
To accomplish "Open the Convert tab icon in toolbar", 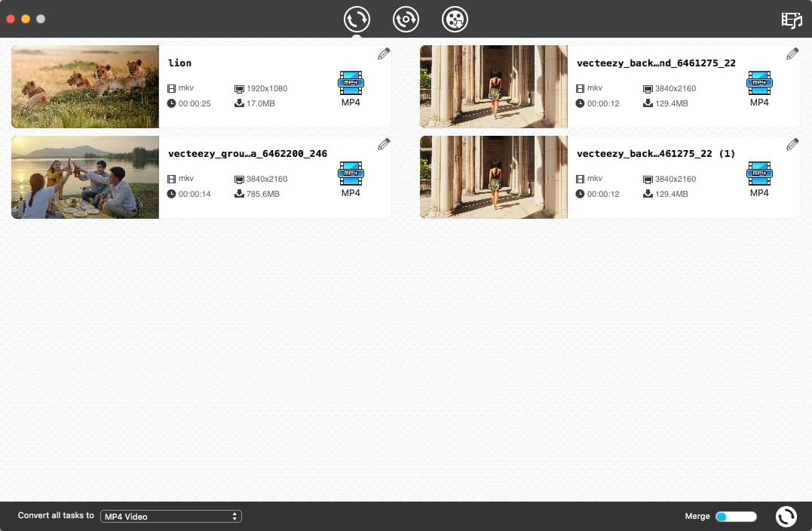I will [x=357, y=20].
